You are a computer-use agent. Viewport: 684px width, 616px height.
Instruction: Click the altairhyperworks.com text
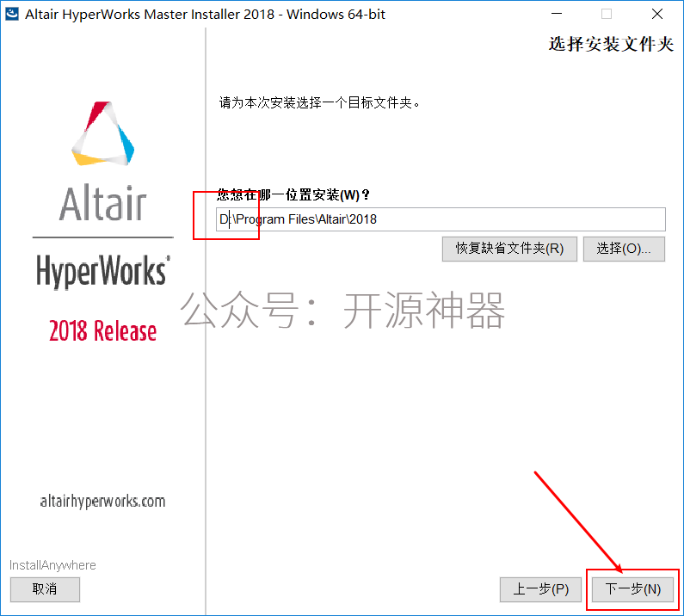(x=102, y=502)
